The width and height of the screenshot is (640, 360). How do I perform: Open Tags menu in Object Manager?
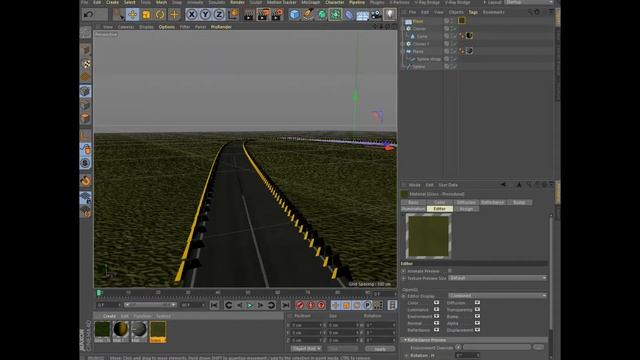click(473, 12)
